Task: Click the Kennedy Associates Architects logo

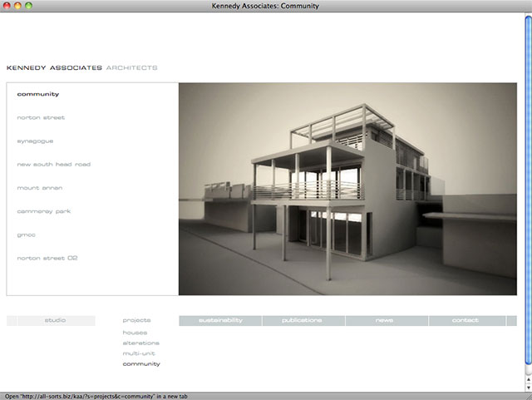Action: point(81,68)
